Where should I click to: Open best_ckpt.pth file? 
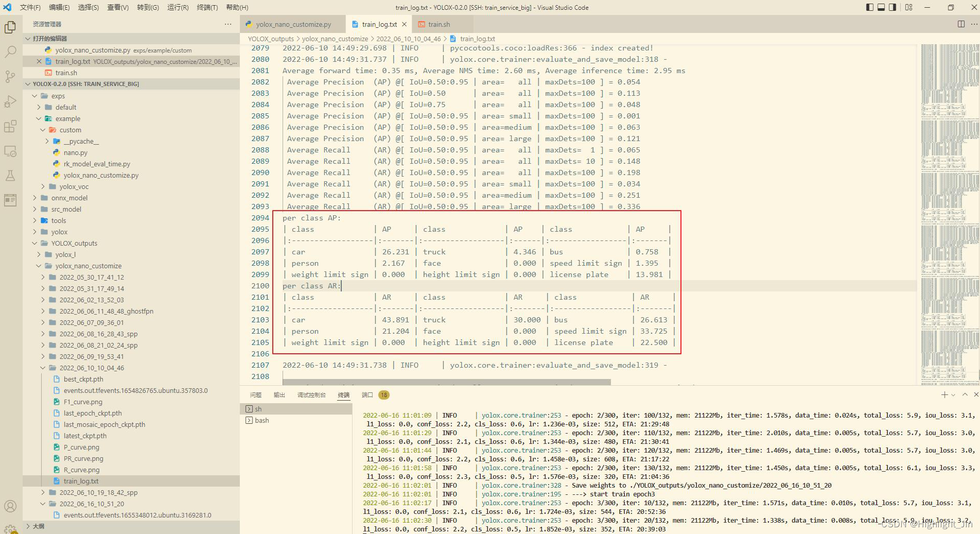click(83, 379)
